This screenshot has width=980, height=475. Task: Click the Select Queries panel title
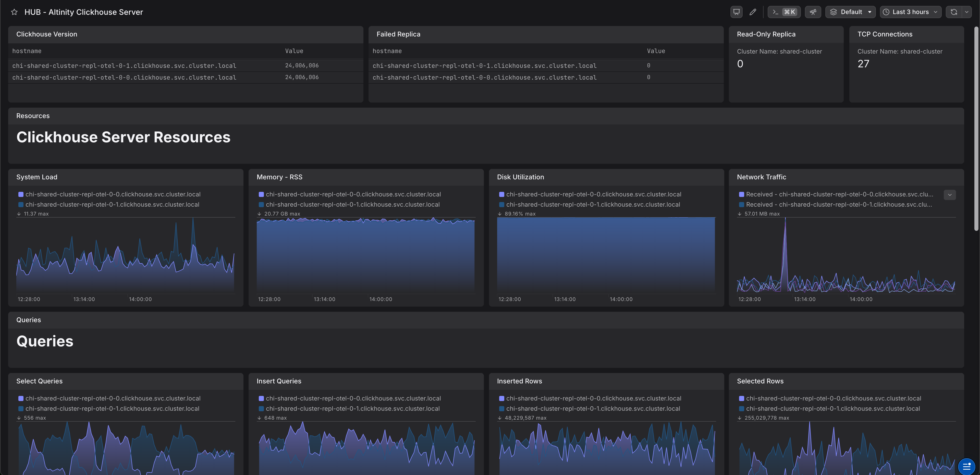[x=39, y=381]
